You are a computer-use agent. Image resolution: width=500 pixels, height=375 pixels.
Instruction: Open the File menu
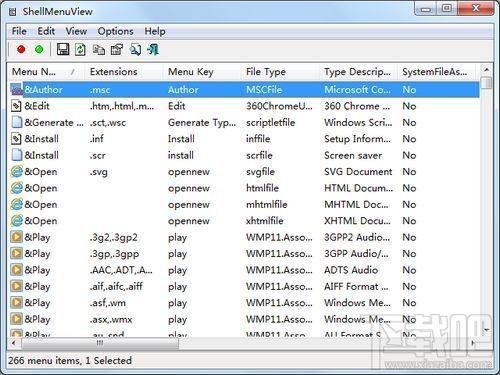pos(19,31)
